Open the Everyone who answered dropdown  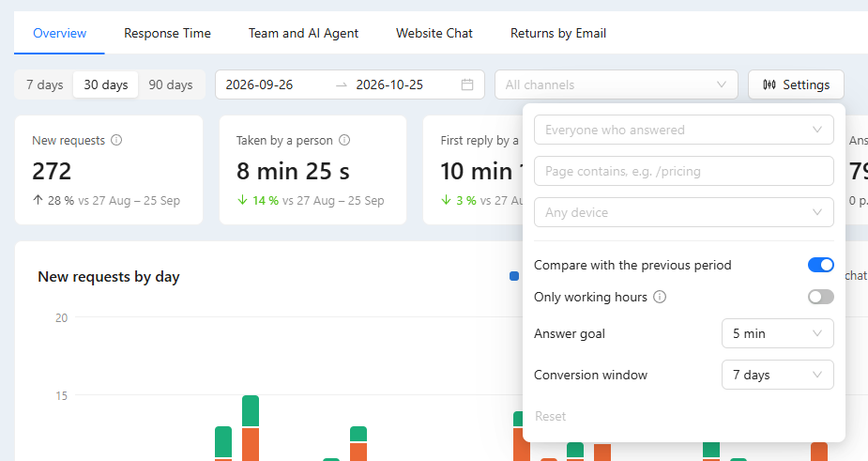[684, 130]
